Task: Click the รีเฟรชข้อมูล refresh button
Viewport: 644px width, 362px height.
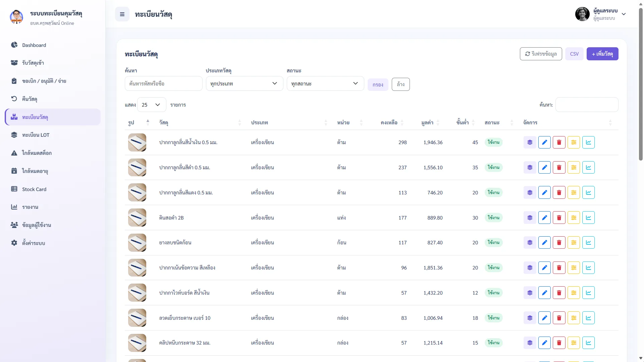Action: (x=541, y=54)
